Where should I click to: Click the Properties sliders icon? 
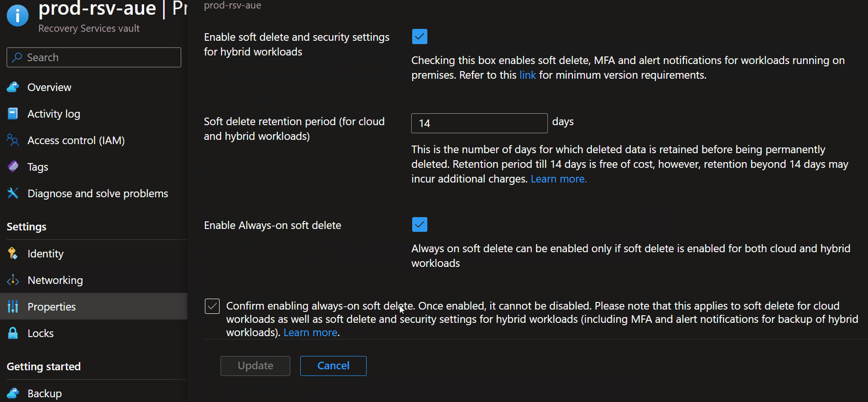pos(13,307)
